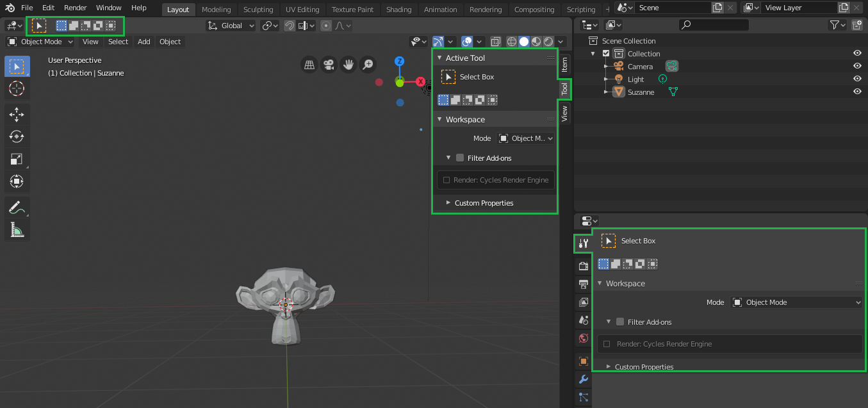868x408 pixels.
Task: Open the World properties globe icon
Action: pos(583,338)
